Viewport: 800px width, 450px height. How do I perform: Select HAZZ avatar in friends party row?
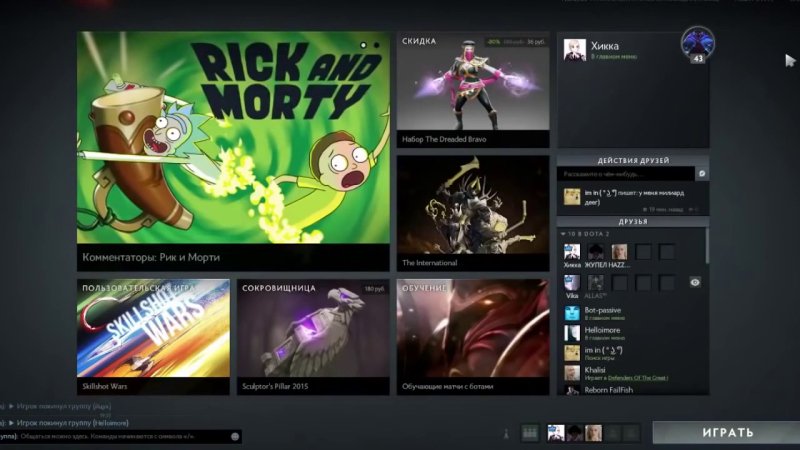[x=619, y=252]
